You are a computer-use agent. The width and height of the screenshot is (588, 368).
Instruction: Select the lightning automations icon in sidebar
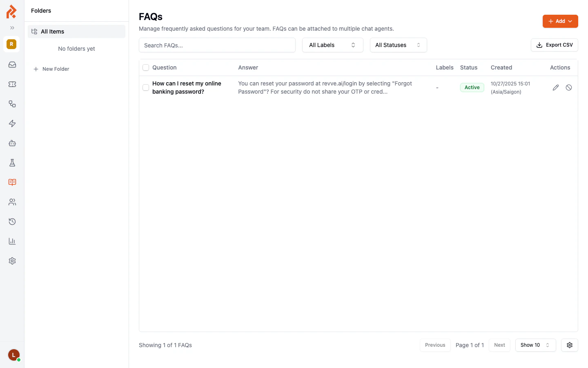[12, 123]
